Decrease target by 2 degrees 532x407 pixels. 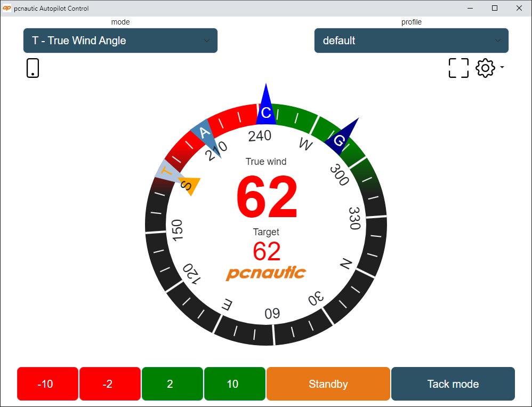click(x=110, y=384)
